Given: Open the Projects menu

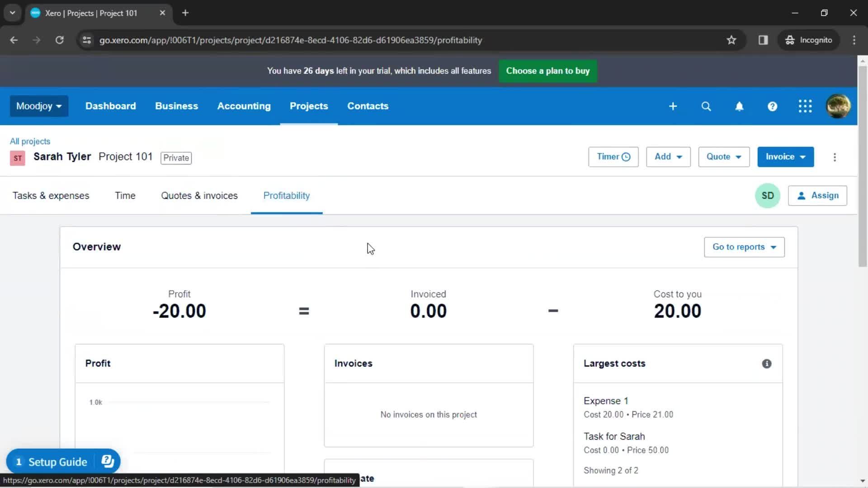Looking at the screenshot, I should point(309,106).
